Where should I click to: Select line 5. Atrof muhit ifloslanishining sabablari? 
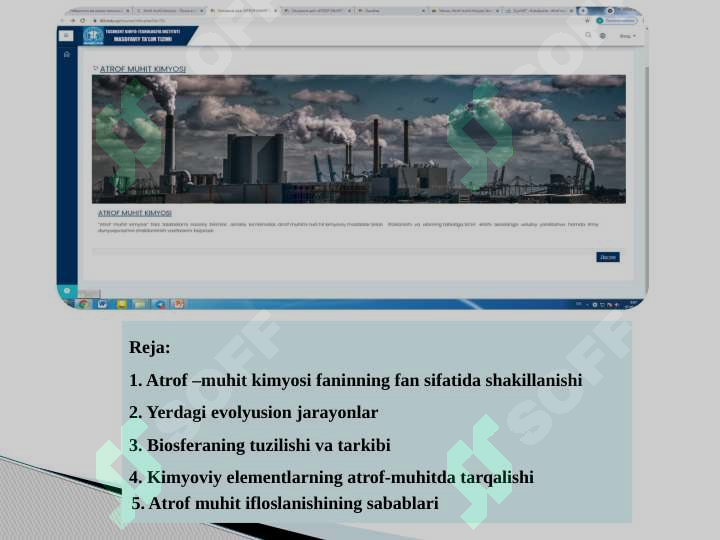285,503
